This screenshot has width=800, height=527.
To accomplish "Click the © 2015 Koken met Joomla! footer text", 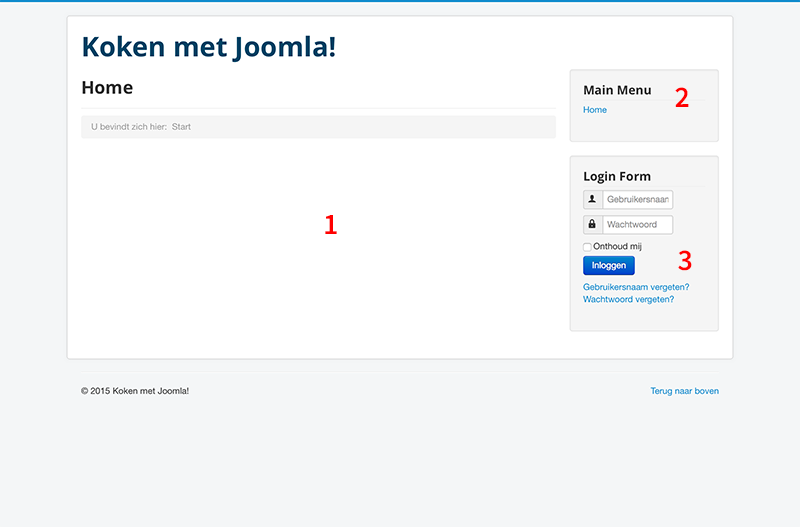I will click(135, 391).
